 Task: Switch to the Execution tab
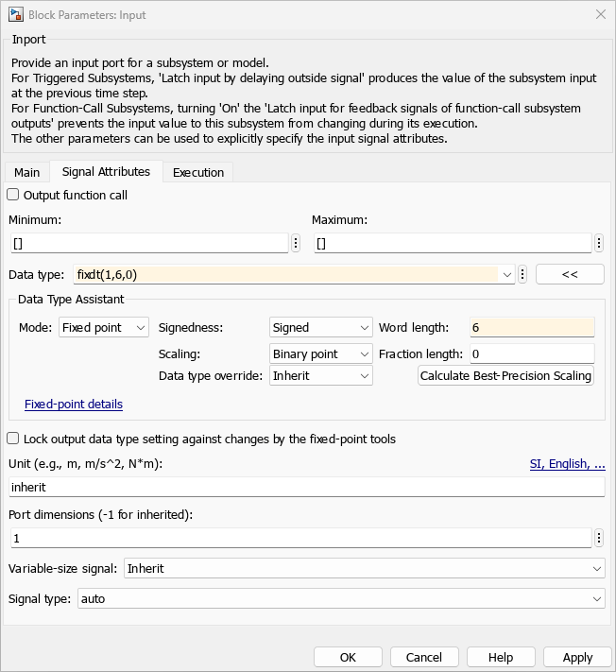coord(197,172)
